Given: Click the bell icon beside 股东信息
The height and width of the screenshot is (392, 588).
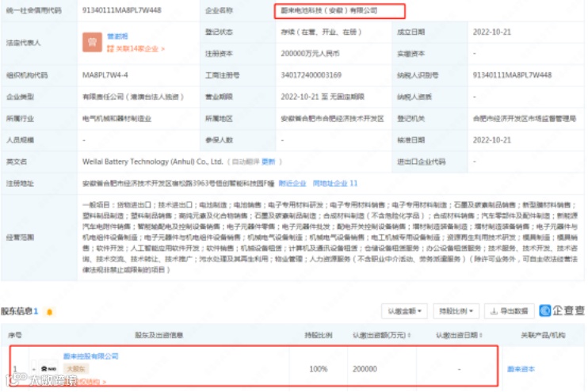Looking at the screenshot, I should [49, 311].
